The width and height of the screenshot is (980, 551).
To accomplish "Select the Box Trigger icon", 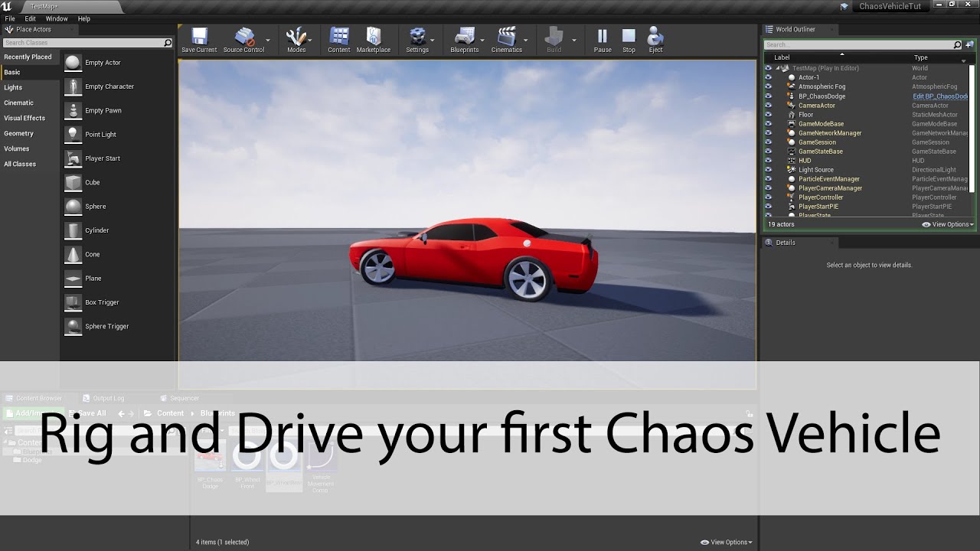I will click(x=73, y=302).
